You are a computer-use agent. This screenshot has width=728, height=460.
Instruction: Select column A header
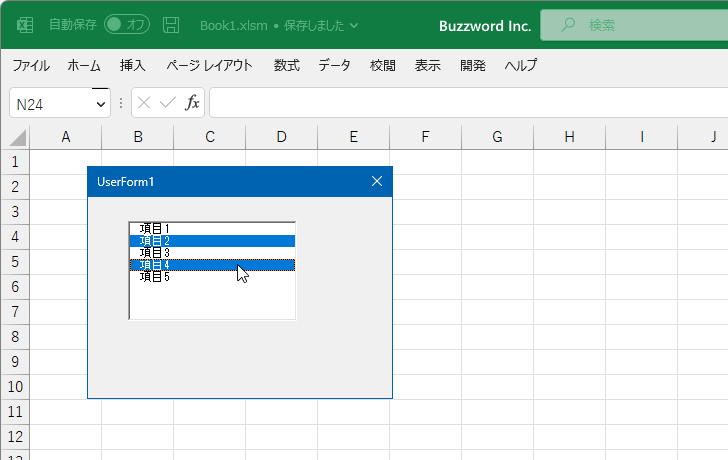point(65,137)
